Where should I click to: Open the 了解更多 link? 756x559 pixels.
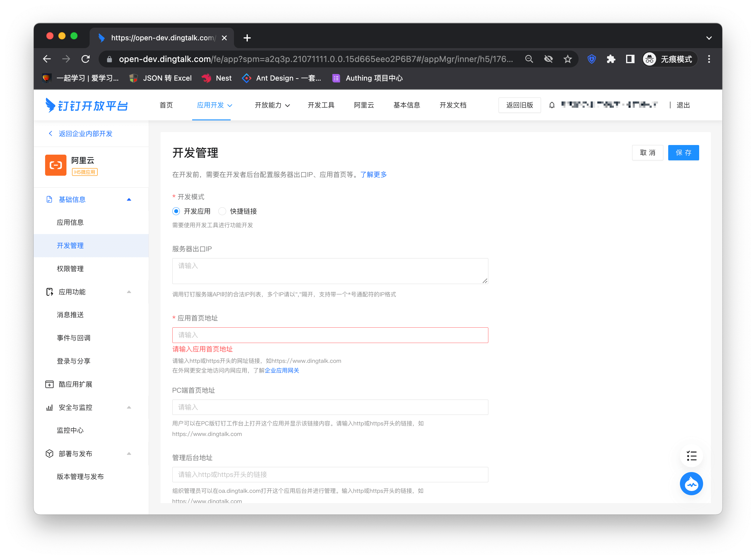point(373,174)
